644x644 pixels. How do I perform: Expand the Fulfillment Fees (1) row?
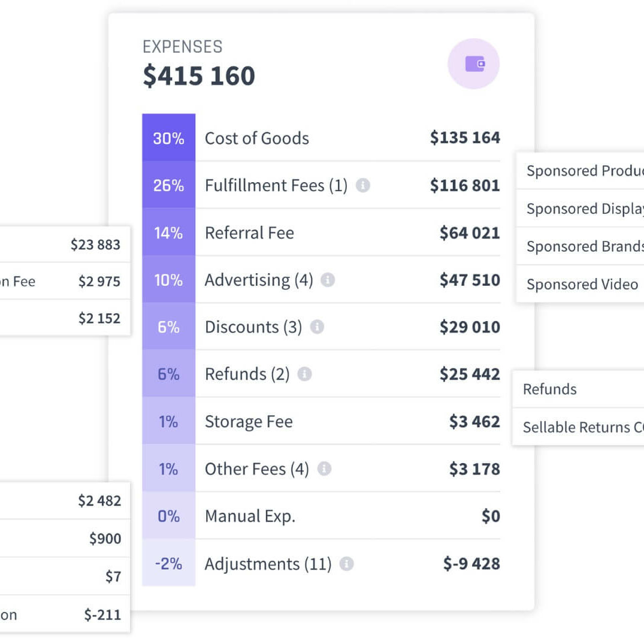pyautogui.click(x=276, y=186)
